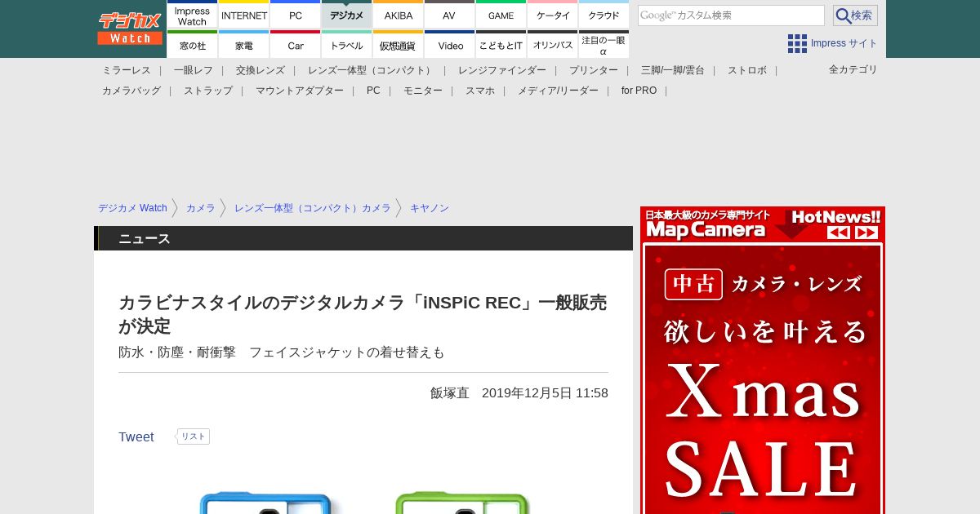Screen dimensions: 980x514
Task: Open the Video tab
Action: pos(450,44)
